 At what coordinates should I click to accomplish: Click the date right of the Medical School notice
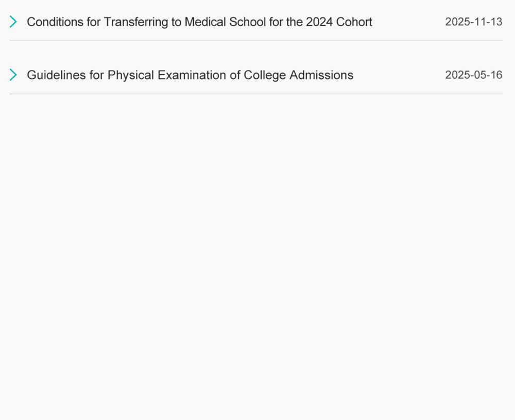473,22
